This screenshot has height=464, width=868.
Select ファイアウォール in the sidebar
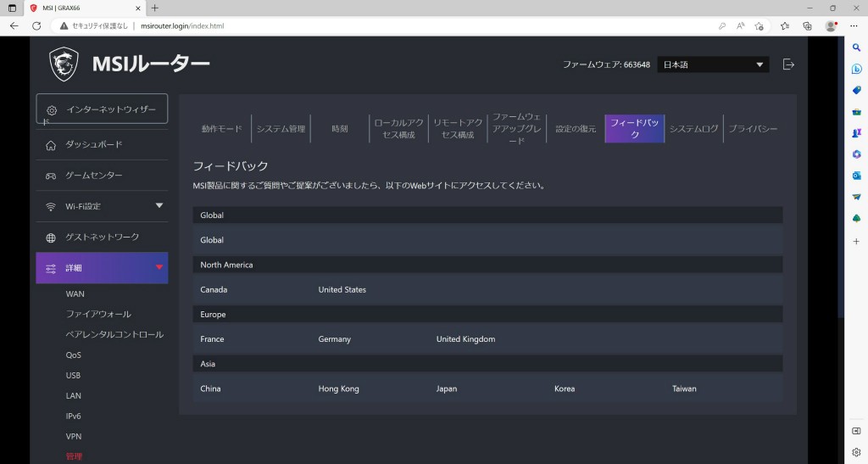[98, 315]
